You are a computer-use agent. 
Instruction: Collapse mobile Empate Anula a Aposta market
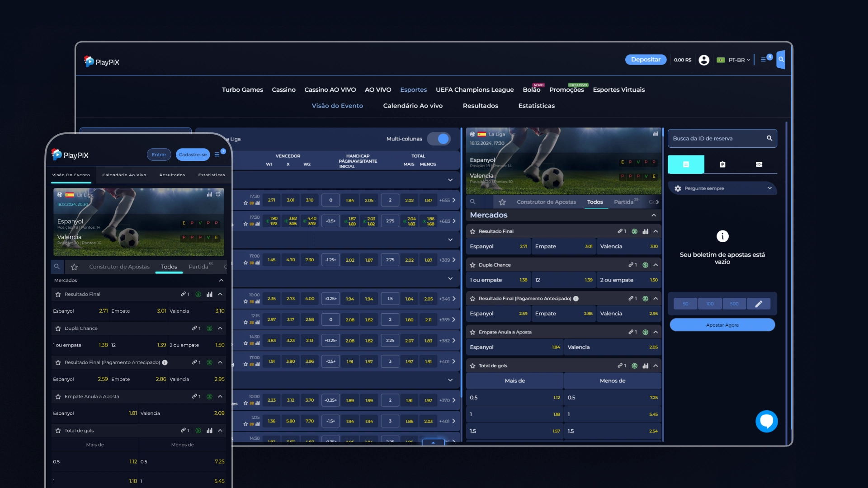click(220, 397)
